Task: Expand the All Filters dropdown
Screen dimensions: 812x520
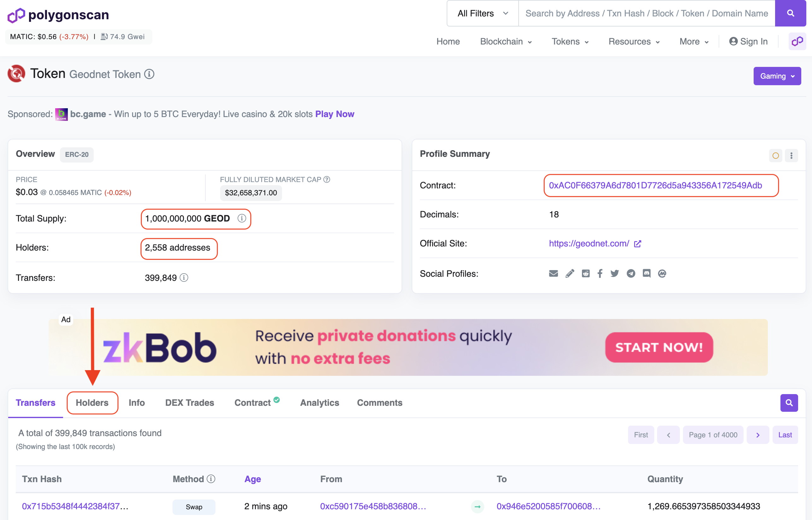Action: (x=483, y=13)
